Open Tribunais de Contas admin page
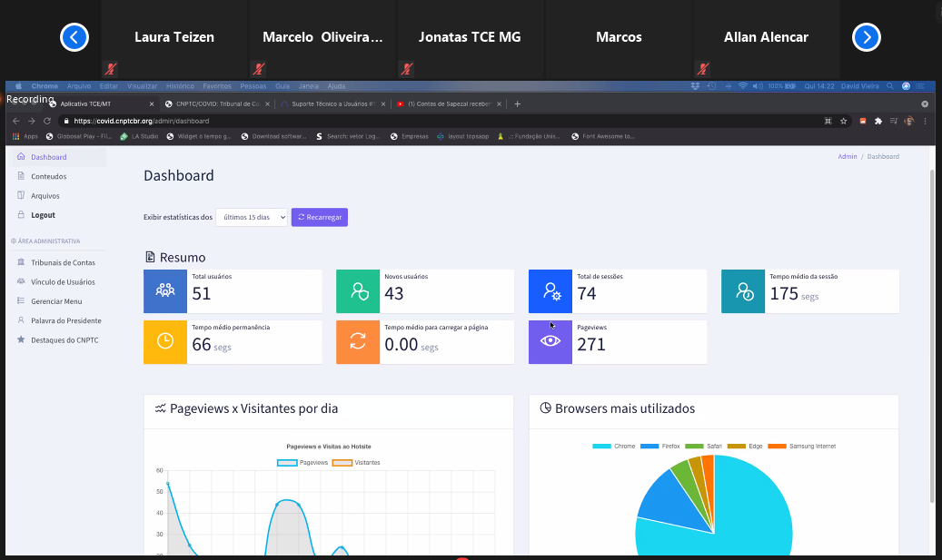The image size is (942, 560). coord(63,263)
